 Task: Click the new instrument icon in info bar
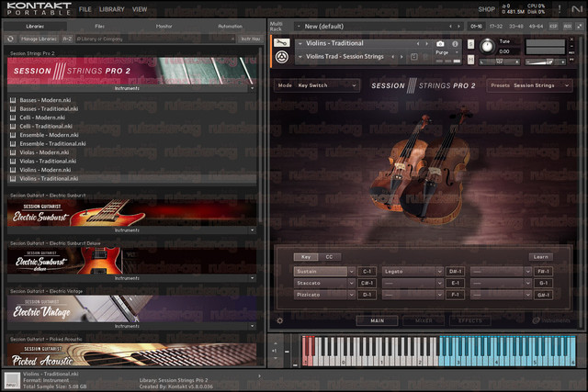(x=12, y=380)
